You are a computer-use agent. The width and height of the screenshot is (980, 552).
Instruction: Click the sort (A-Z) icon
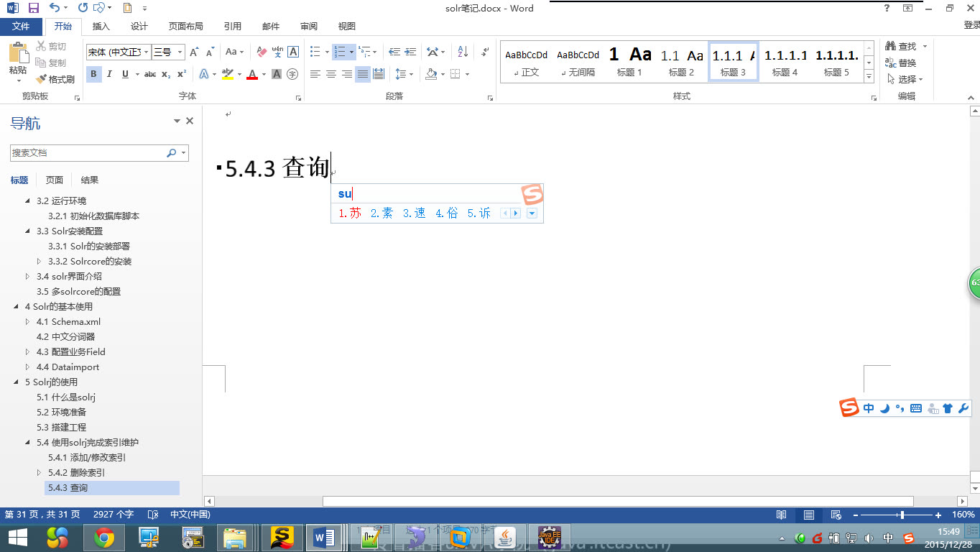click(x=463, y=52)
